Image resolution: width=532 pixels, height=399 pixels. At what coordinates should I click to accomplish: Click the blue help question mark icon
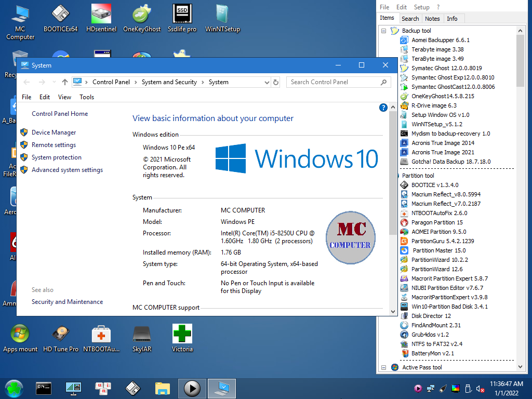coord(383,108)
